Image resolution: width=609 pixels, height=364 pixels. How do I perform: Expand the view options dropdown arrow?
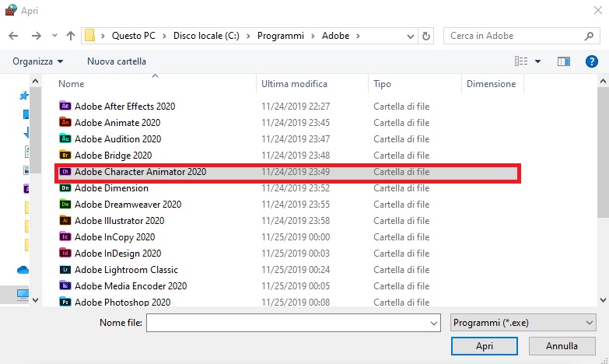[538, 61]
